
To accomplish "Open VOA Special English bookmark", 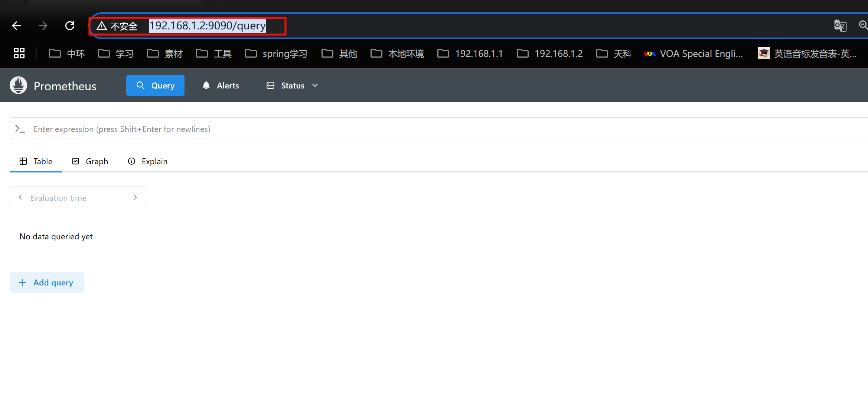I will click(694, 54).
